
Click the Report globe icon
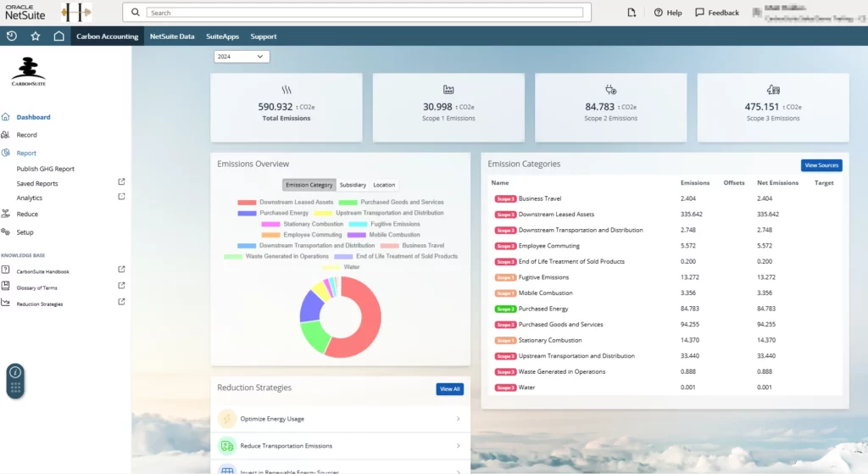coord(6,153)
